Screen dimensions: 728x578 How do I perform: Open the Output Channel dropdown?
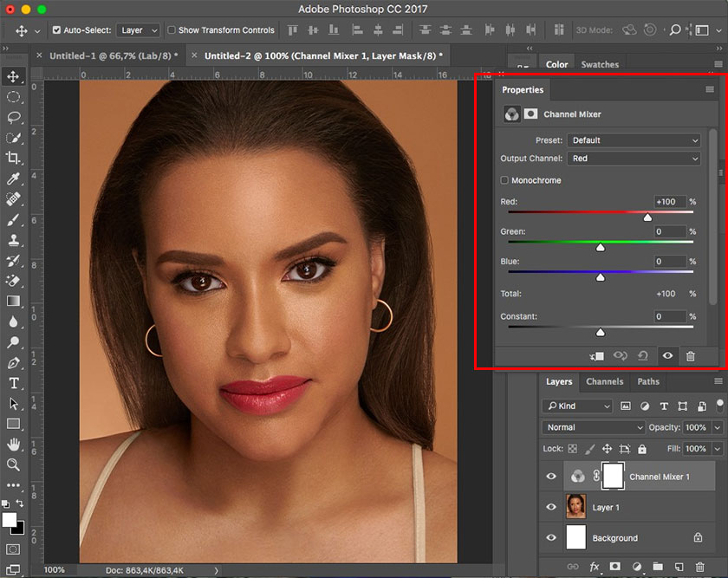[x=634, y=159]
